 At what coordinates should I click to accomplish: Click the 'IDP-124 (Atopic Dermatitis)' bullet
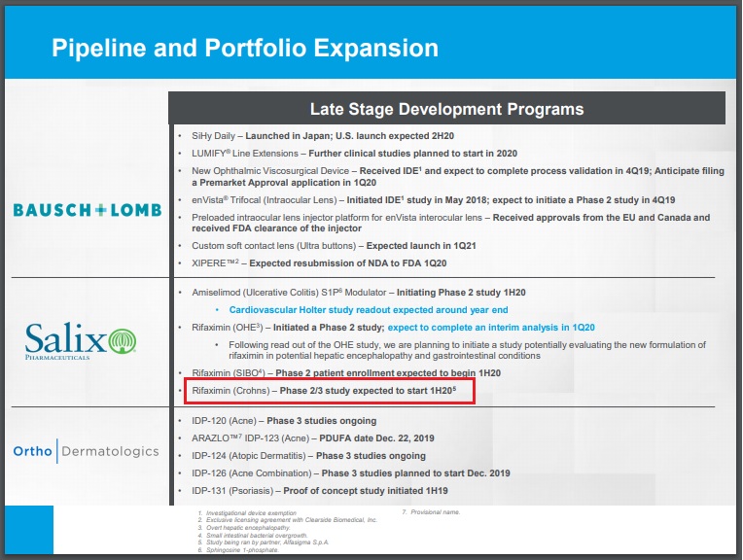[x=308, y=456]
